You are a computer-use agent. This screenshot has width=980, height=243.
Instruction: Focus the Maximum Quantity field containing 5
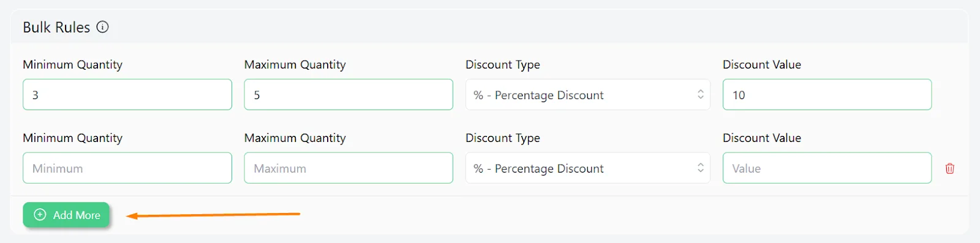pos(349,95)
